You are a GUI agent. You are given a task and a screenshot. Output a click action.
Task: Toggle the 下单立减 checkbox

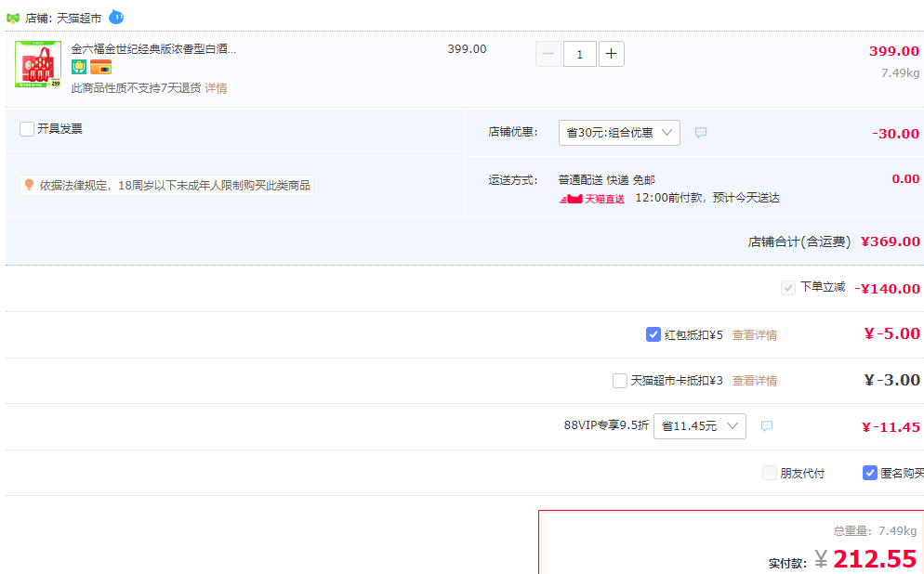point(788,288)
